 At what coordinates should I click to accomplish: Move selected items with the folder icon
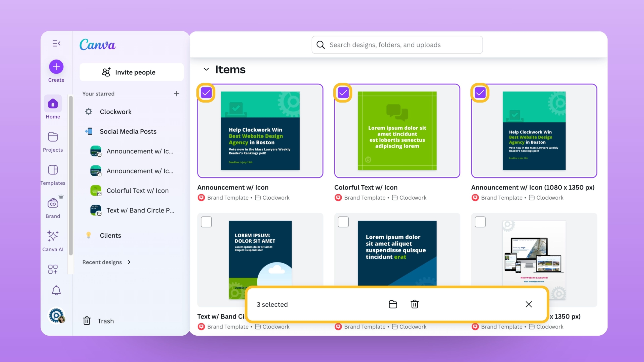point(393,304)
